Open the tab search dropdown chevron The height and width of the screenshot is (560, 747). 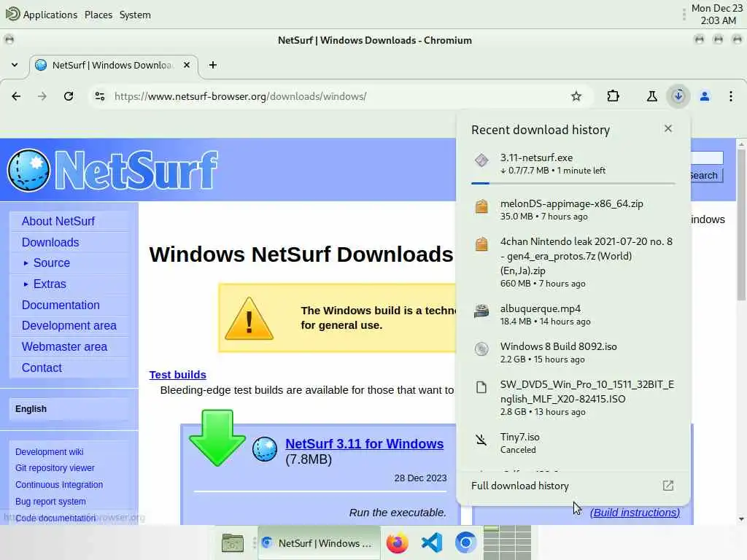point(15,65)
